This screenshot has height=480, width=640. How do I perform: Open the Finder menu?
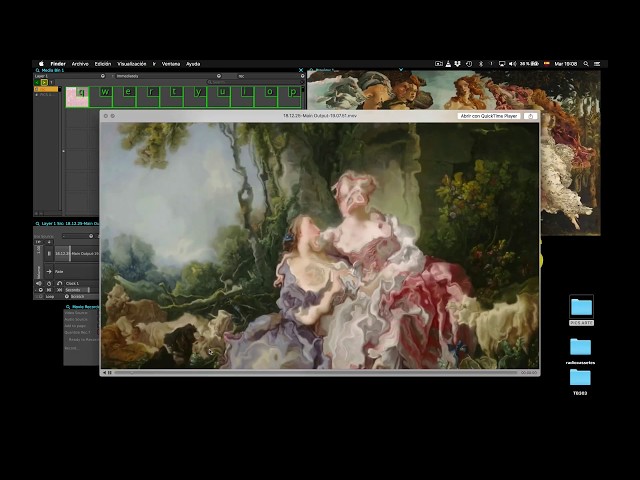(58, 64)
